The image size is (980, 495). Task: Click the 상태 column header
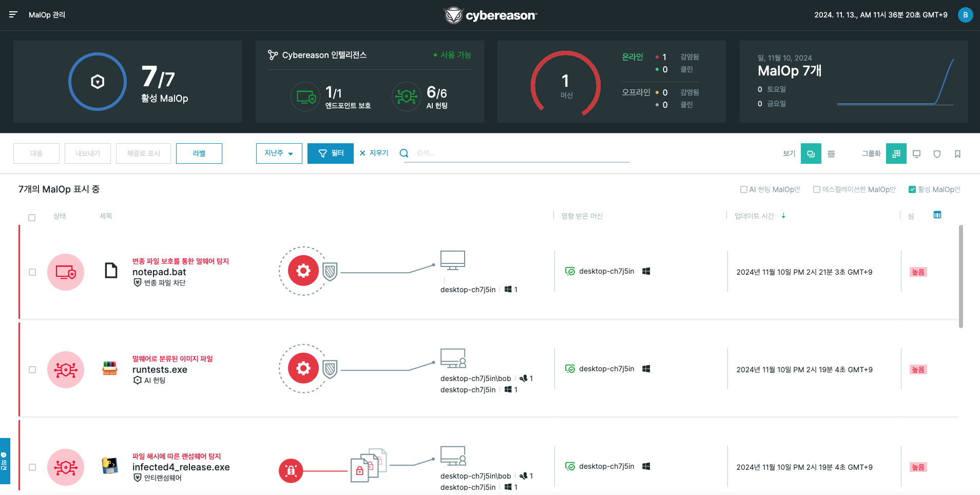click(60, 216)
